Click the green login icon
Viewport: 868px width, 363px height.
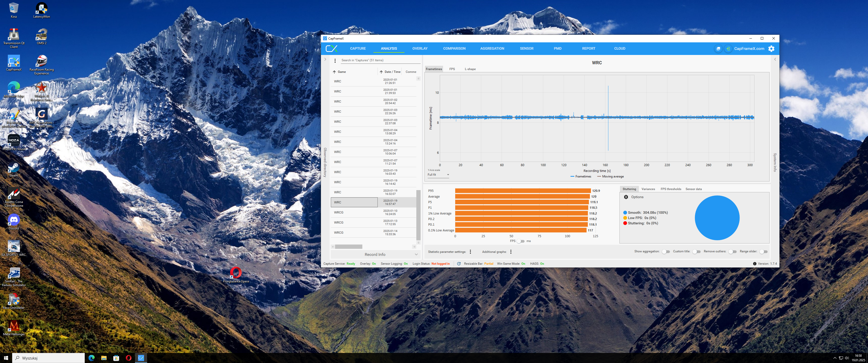[728, 48]
